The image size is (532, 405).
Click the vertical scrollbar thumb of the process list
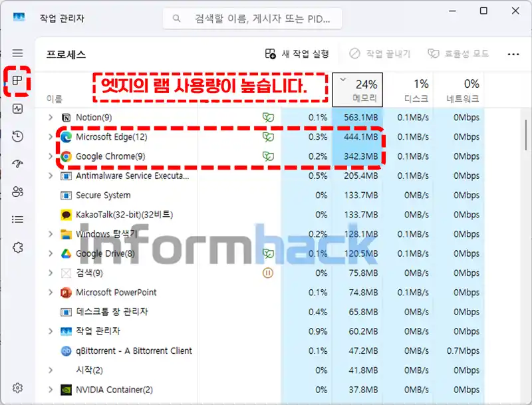pyautogui.click(x=526, y=134)
